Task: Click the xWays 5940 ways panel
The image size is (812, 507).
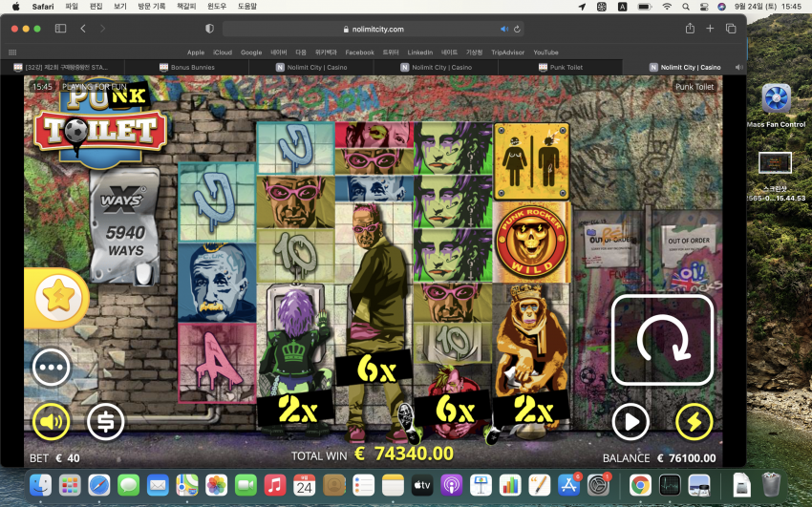Action: pyautogui.click(x=124, y=226)
